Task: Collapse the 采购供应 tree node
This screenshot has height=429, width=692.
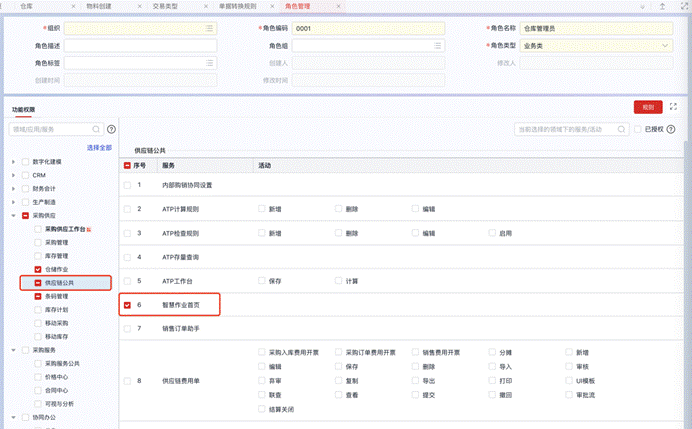Action: tap(13, 215)
